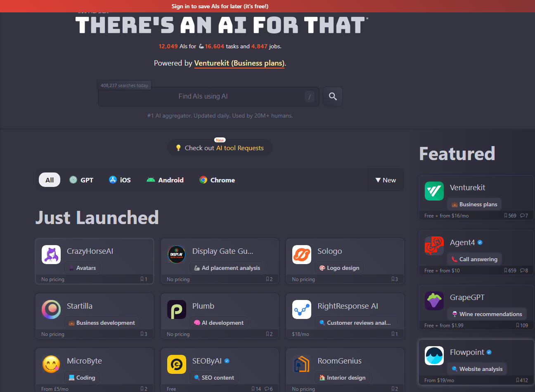This screenshot has height=392, width=535.
Task: Open the RightResponse AI title link
Action: pyautogui.click(x=348, y=306)
